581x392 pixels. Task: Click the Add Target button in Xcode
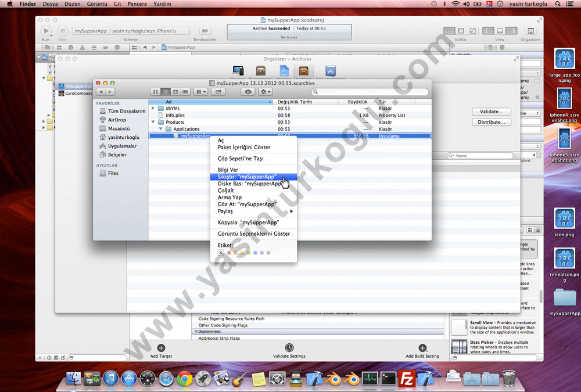161,351
